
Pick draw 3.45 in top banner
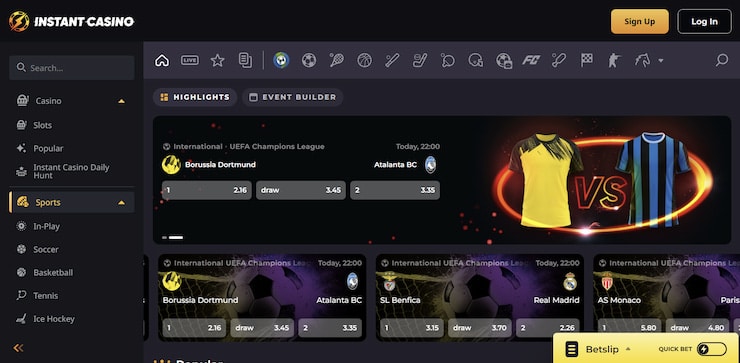point(301,190)
